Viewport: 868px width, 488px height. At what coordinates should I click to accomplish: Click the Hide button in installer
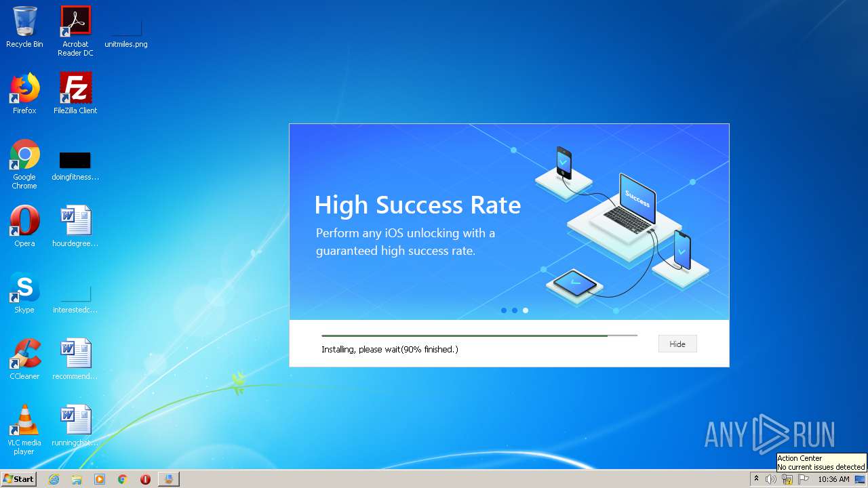point(677,344)
